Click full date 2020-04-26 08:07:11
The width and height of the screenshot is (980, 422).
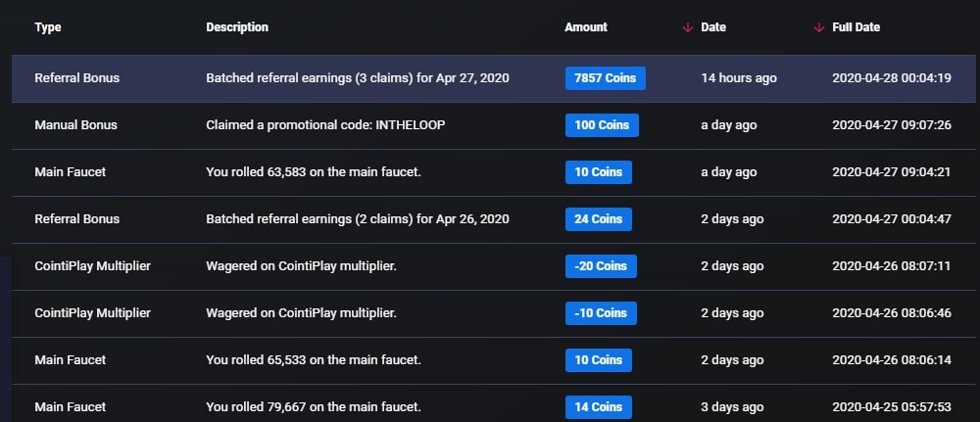[891, 266]
